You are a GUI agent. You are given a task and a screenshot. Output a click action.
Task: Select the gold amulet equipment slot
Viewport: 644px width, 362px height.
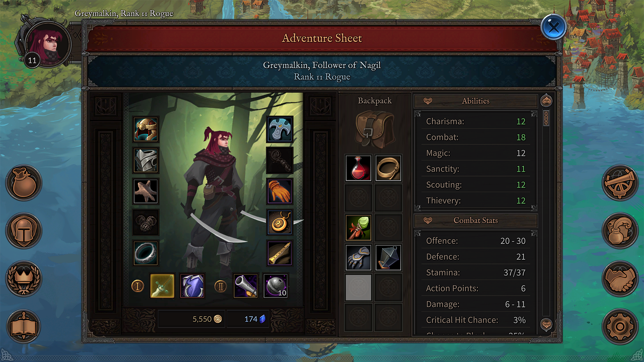pyautogui.click(x=280, y=222)
